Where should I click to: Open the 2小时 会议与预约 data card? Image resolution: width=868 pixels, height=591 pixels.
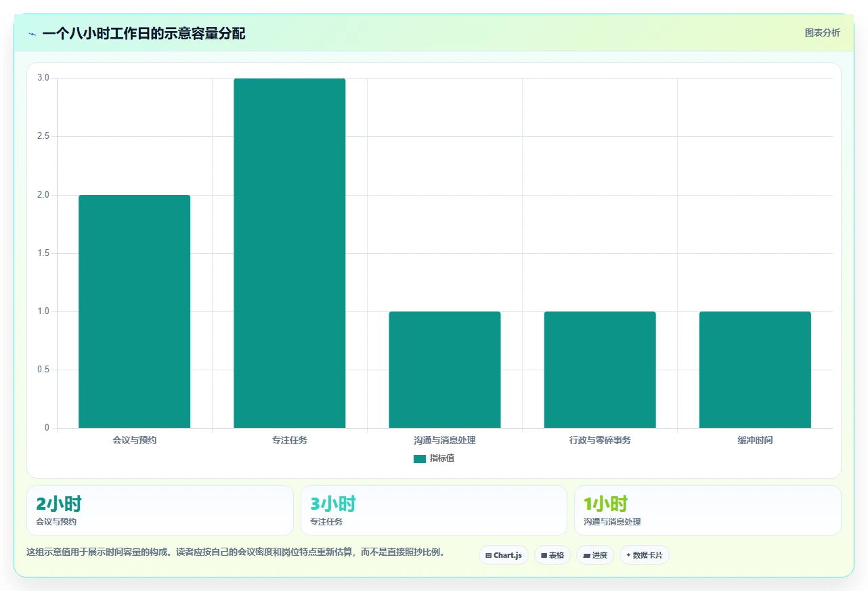(160, 510)
